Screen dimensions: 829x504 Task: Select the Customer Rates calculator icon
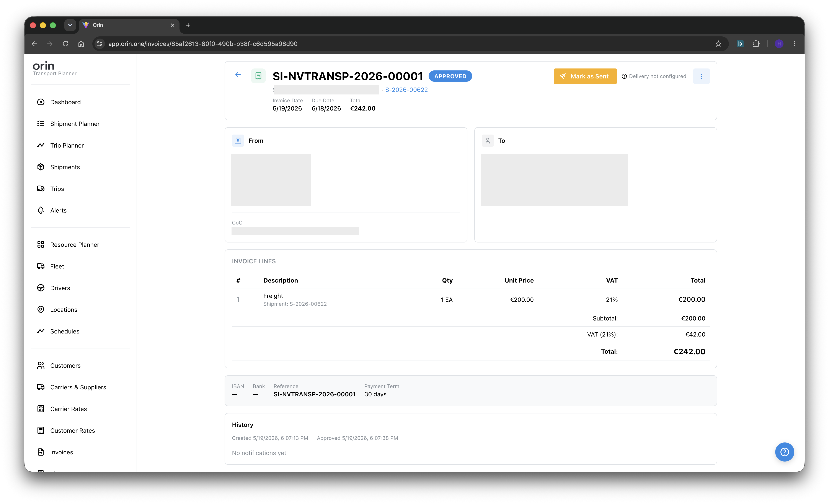(41, 430)
